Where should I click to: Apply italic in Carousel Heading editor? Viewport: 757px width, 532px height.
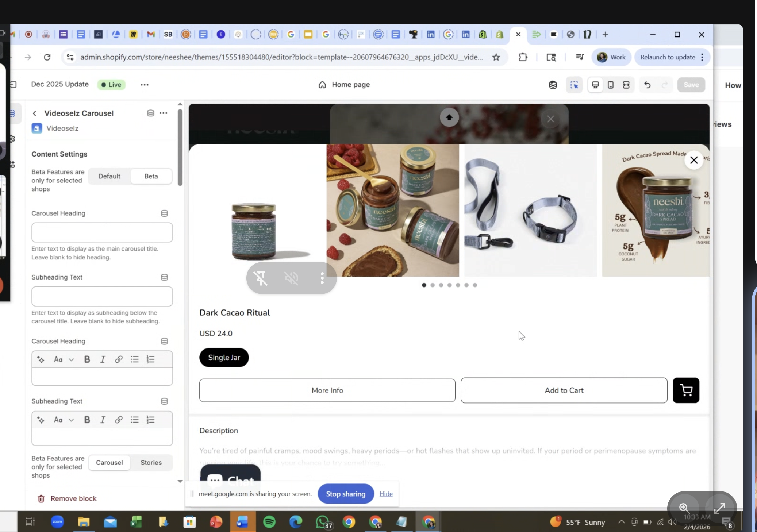click(x=103, y=359)
